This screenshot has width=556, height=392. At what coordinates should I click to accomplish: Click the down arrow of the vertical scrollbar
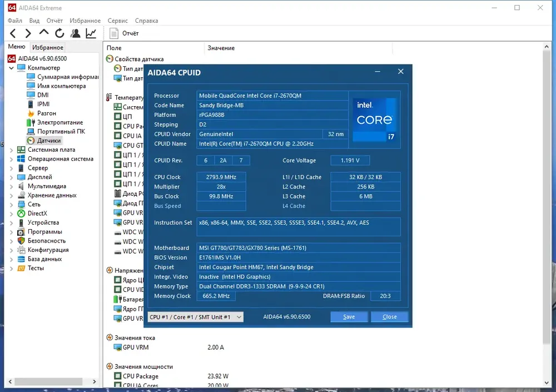pos(547,383)
